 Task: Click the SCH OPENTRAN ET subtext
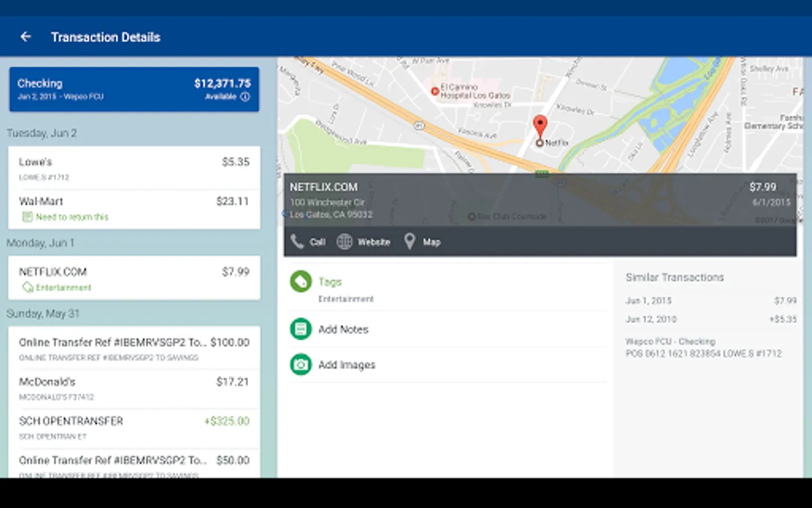pyautogui.click(x=52, y=436)
